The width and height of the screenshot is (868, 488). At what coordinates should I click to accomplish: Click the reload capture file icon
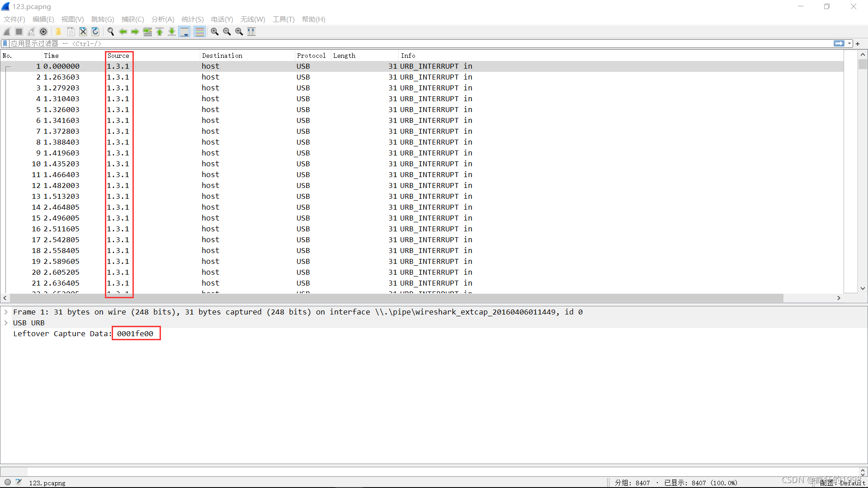point(95,32)
